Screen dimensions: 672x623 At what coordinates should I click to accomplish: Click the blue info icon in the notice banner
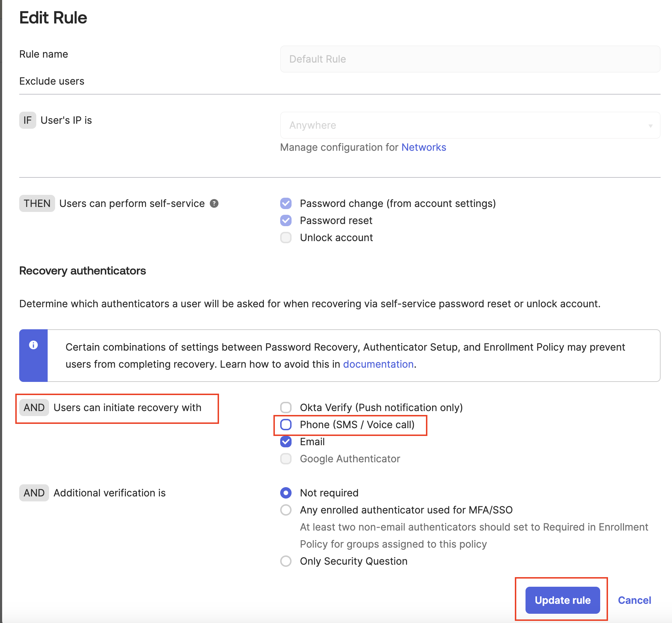pos(33,345)
